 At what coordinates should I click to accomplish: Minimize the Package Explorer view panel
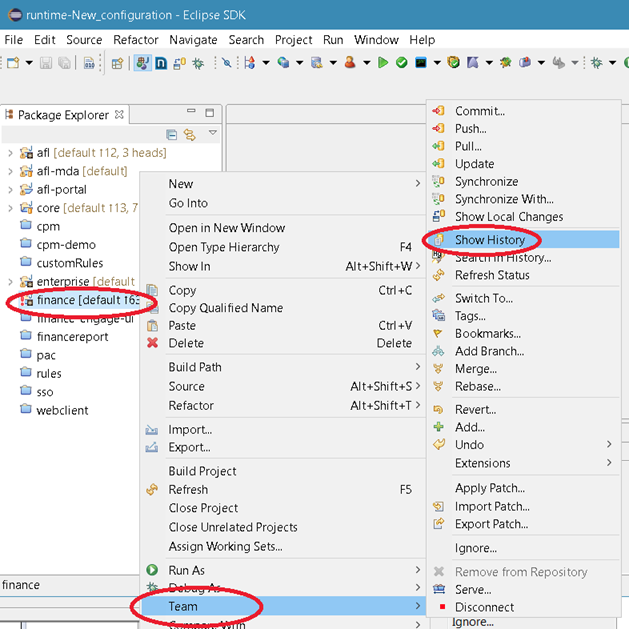191,114
